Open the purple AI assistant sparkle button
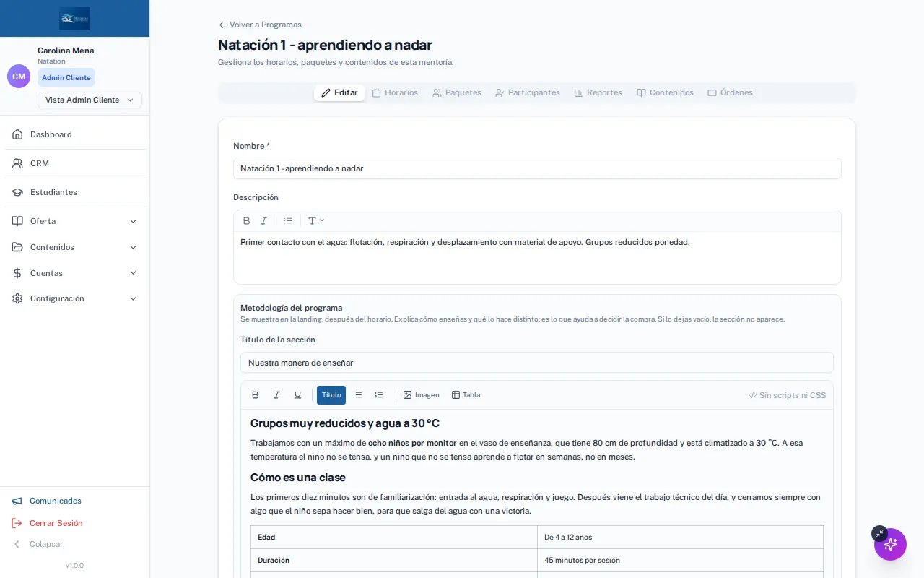Screen dimensions: 924x578 tap(890, 544)
